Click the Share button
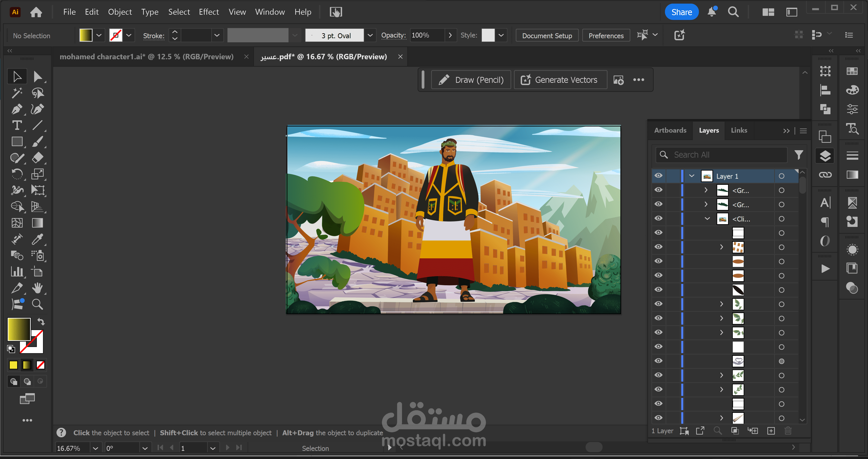 [682, 12]
